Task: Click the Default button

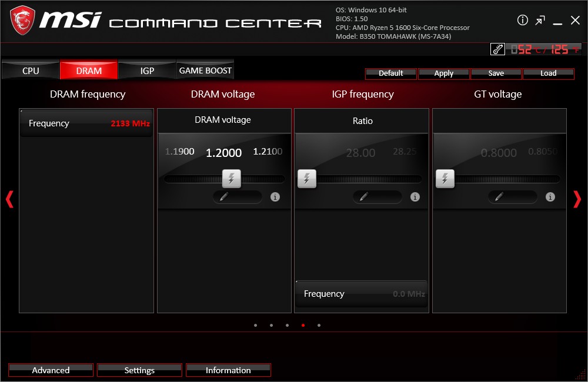Action: click(391, 73)
